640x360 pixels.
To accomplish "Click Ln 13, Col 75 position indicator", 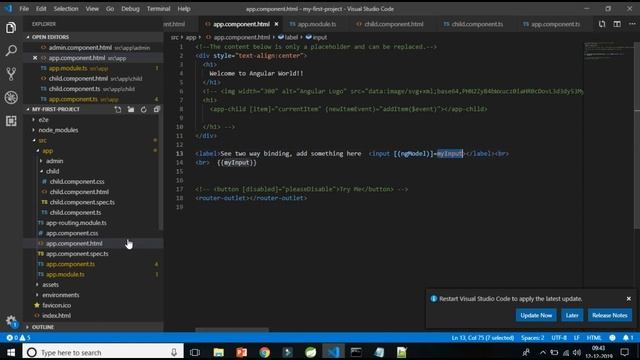I will click(x=482, y=338).
